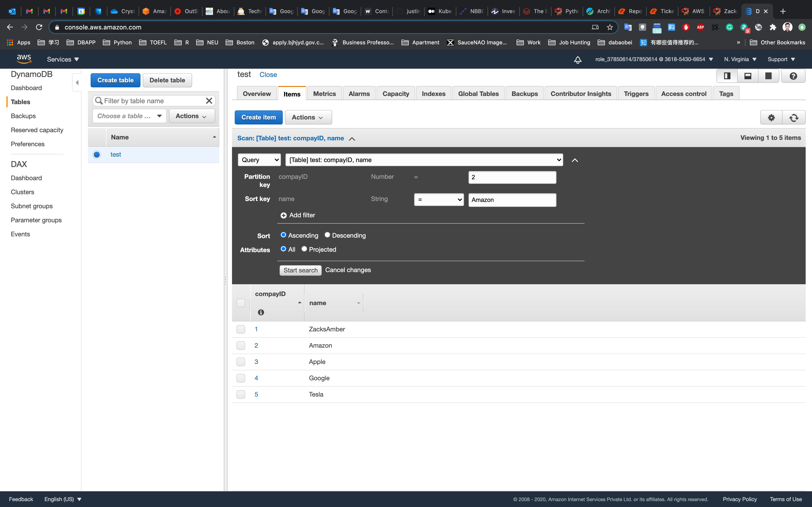Screen dimensions: 812x507
Task: Switch to the Metrics tab
Action: coord(324,94)
